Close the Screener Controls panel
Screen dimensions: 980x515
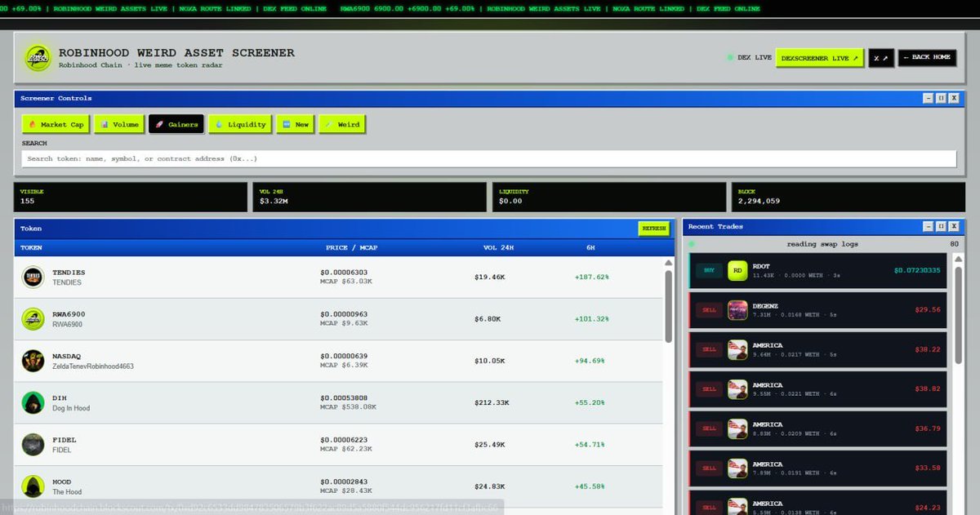(x=954, y=98)
